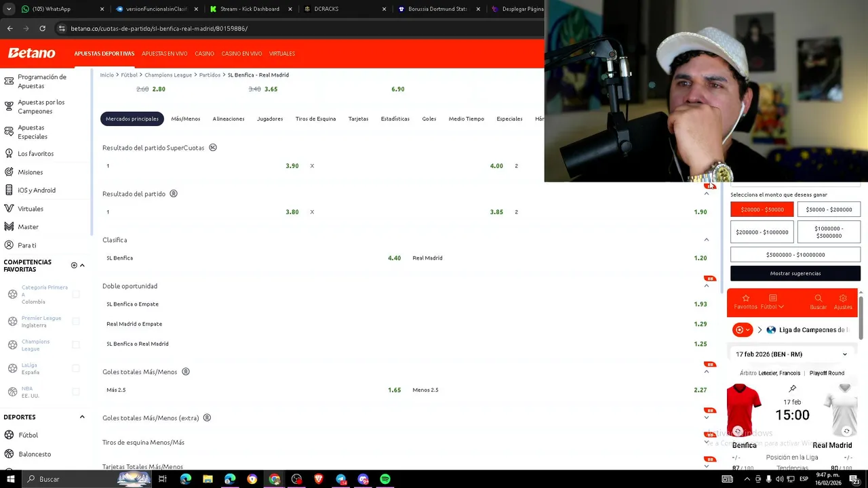868x488 pixels.
Task: Switch to Más/Menos tab
Action: click(186, 119)
